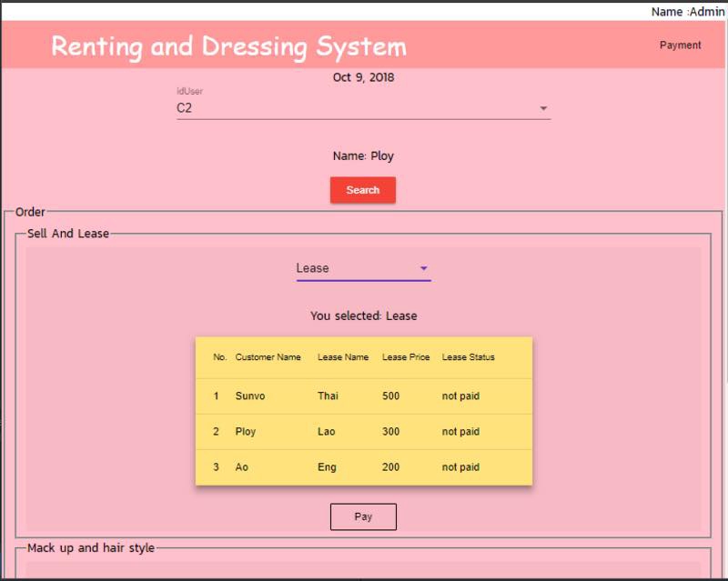The width and height of the screenshot is (728, 581).
Task: Open the Payment menu item
Action: 680,45
